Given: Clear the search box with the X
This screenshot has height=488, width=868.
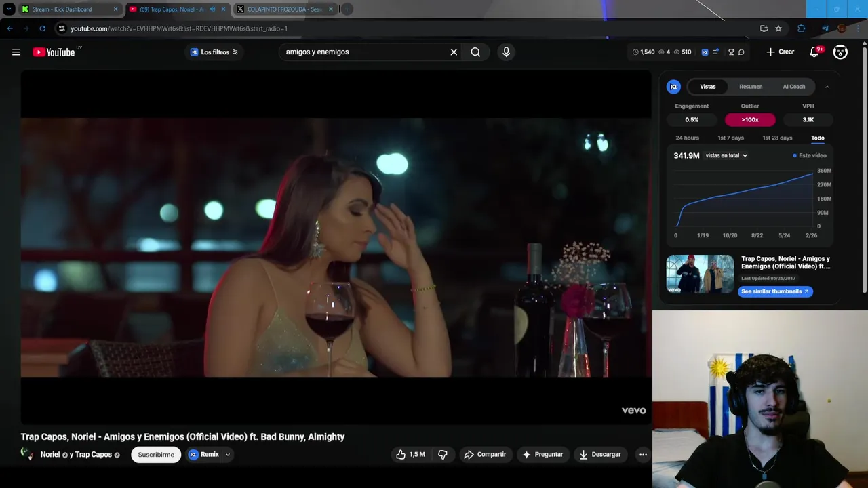Looking at the screenshot, I should coord(454,52).
